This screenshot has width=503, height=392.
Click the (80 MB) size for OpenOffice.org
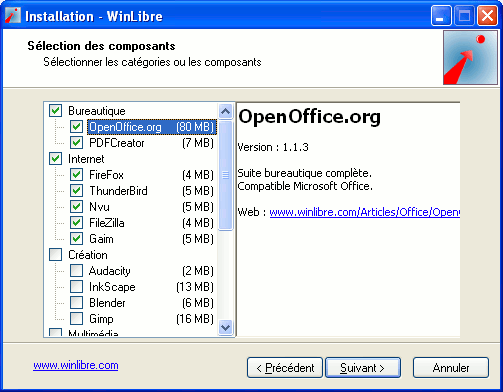tap(195, 127)
